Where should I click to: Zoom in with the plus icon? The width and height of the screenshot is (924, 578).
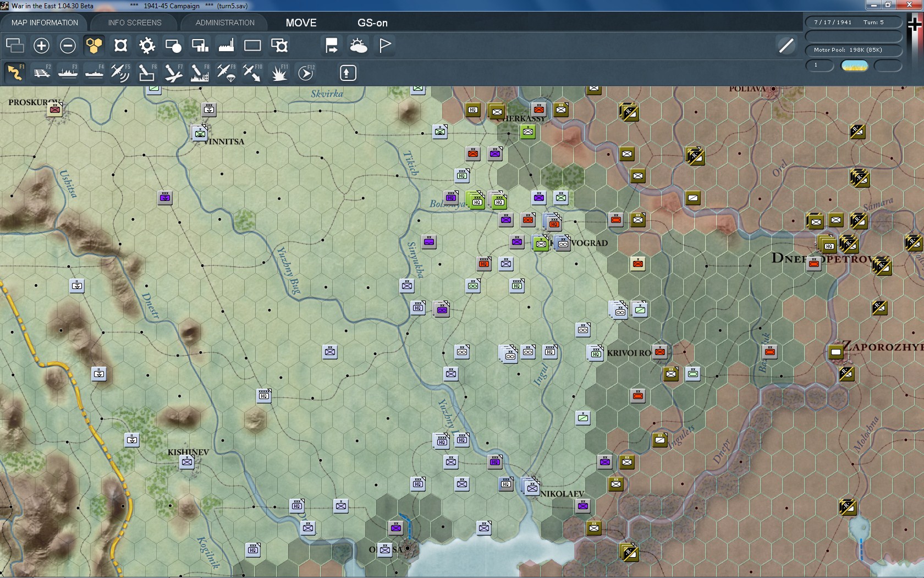click(x=41, y=46)
